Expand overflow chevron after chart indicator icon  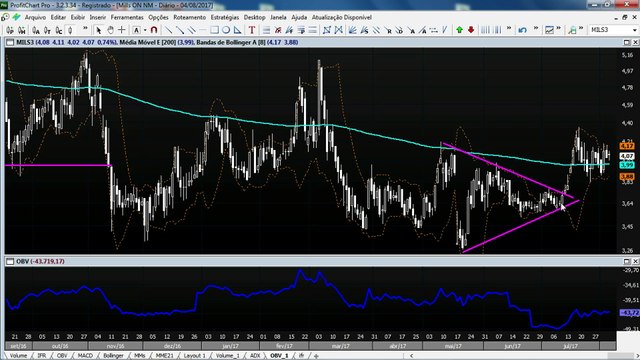pos(558,28)
